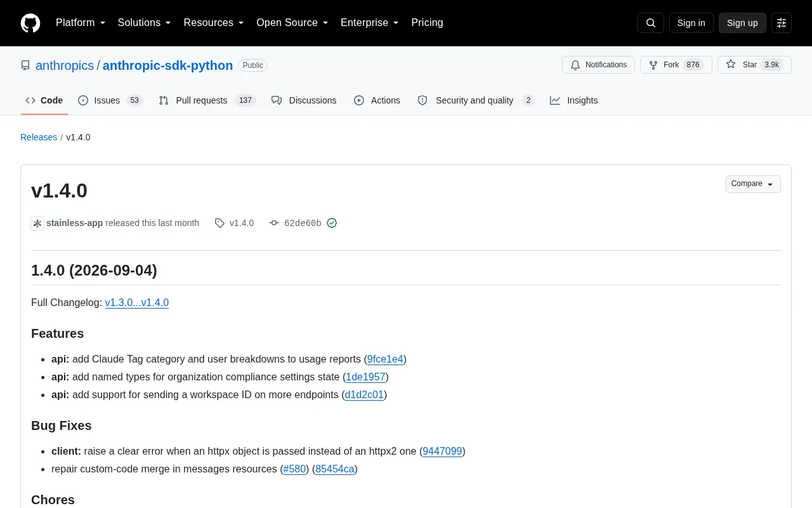Open commit 85454ca link
The height and width of the screenshot is (508, 812).
(x=335, y=469)
